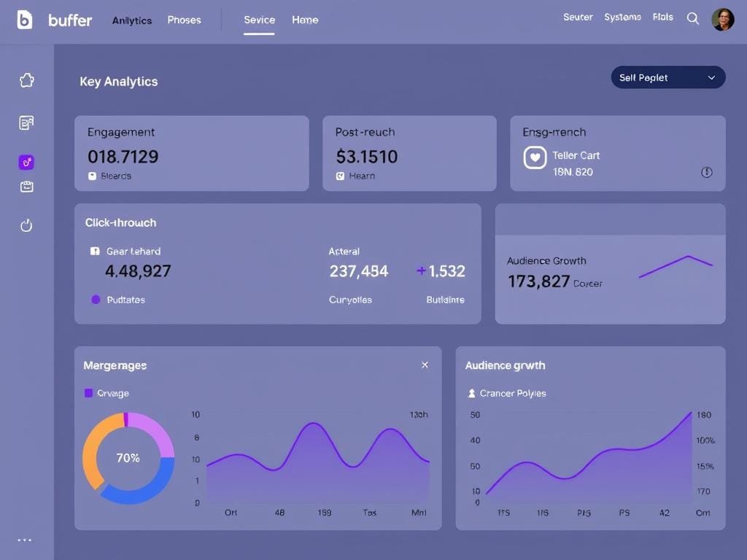Expand the sidebar three-dots menu
747x560 pixels.
click(25, 540)
